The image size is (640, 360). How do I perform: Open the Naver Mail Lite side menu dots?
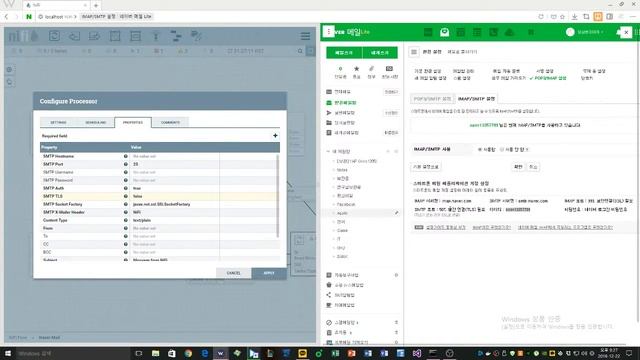[x=328, y=32]
